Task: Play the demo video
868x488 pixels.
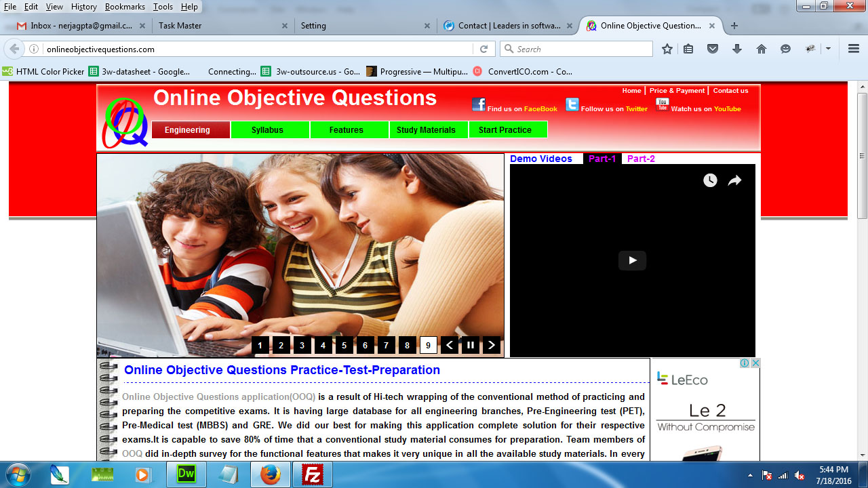Action: click(x=632, y=260)
